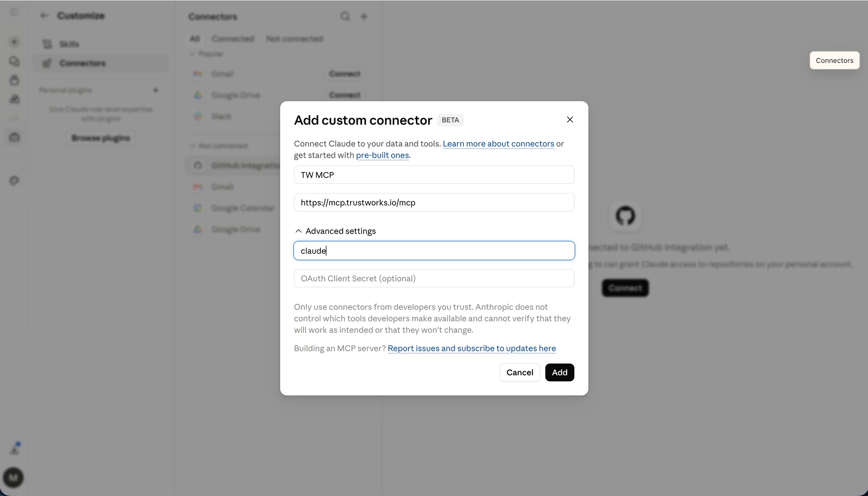Search connectors with the magnifier icon

click(x=345, y=17)
